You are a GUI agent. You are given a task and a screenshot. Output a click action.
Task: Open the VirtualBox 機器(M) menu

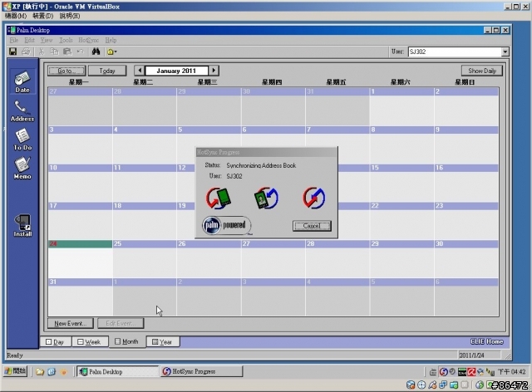16,16
